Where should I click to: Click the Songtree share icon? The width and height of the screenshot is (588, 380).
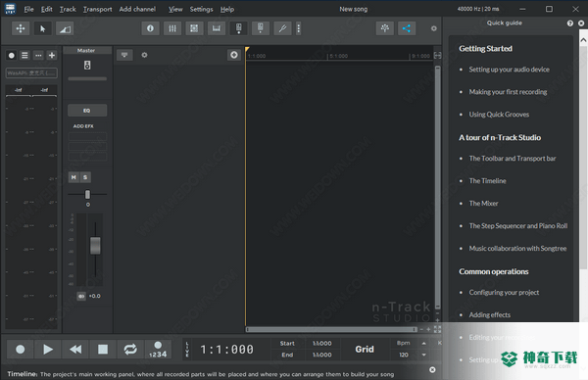click(x=407, y=28)
